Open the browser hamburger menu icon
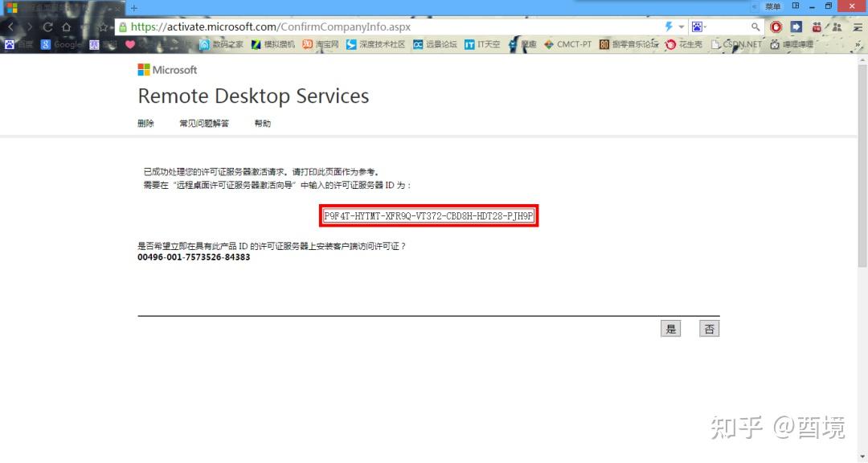This screenshot has width=868, height=463. coord(858,27)
